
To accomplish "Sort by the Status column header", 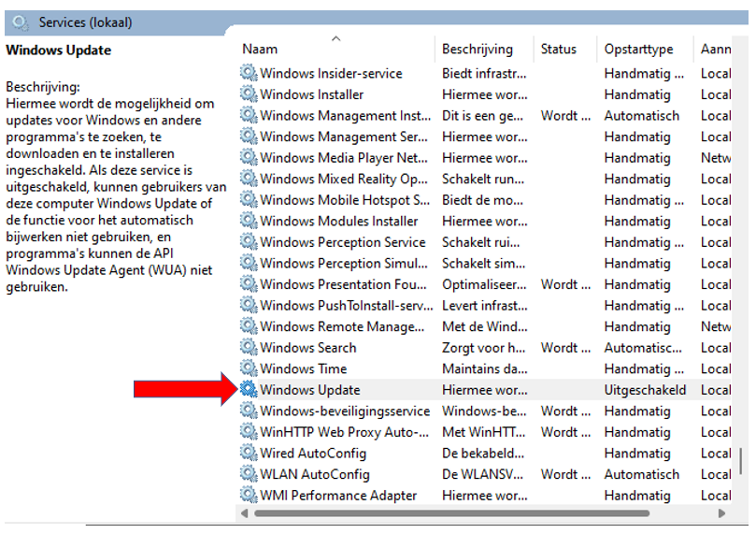I will 558,50.
